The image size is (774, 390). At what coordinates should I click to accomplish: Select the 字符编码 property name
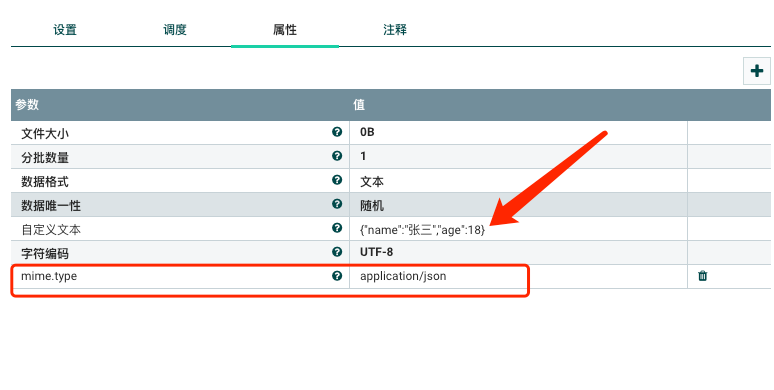coord(45,254)
